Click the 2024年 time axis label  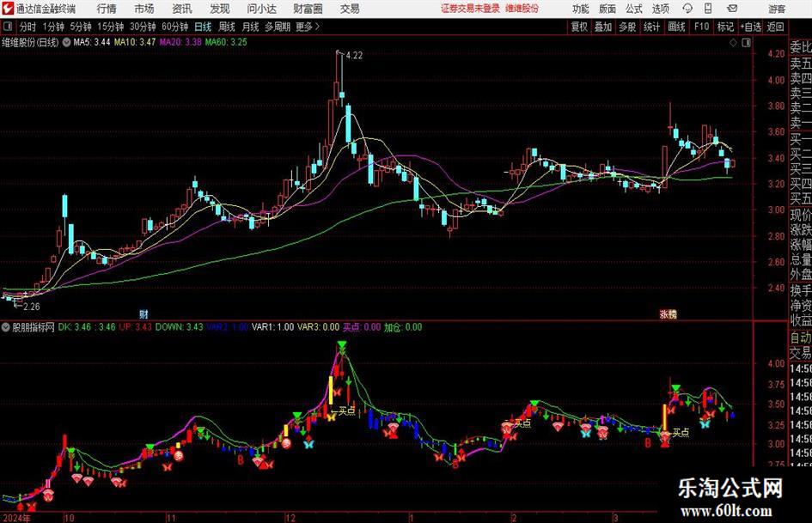(16, 518)
